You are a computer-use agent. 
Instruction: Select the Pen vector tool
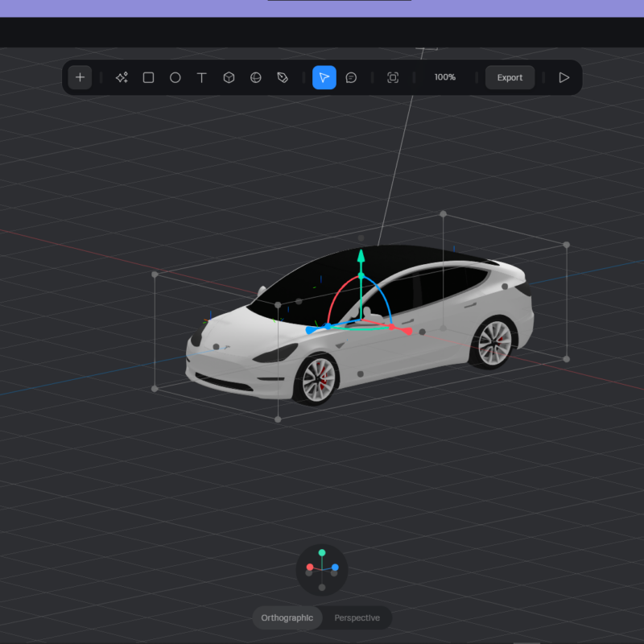pos(283,77)
